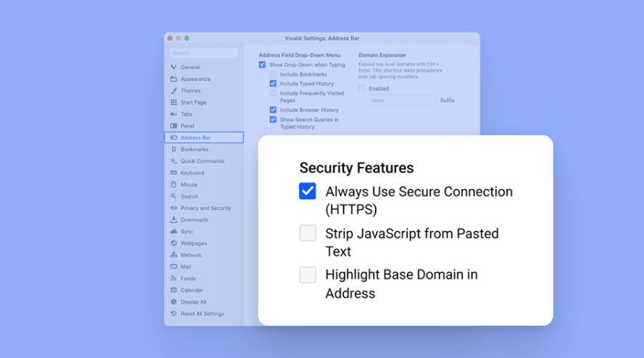Enable Highlight Base Domain in Address
The width and height of the screenshot is (644, 358).
coord(308,275)
